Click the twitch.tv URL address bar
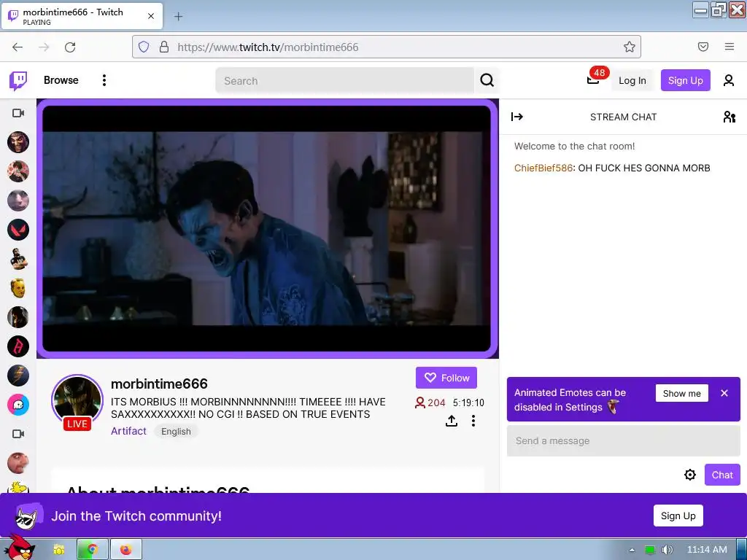Viewport: 747px width, 560px height. pyautogui.click(x=387, y=47)
